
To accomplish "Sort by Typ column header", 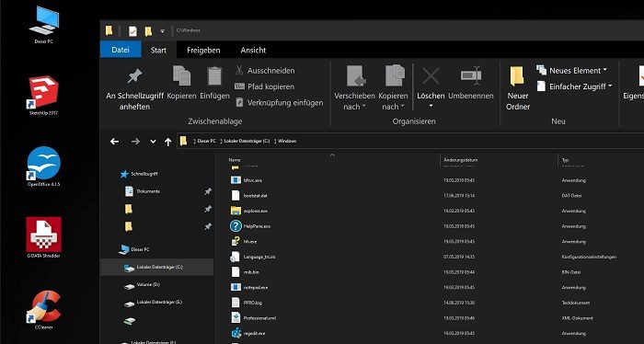I will (x=565, y=160).
